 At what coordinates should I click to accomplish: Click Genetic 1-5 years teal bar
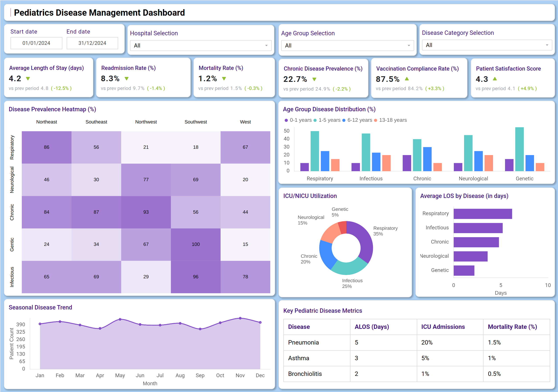pos(519,149)
